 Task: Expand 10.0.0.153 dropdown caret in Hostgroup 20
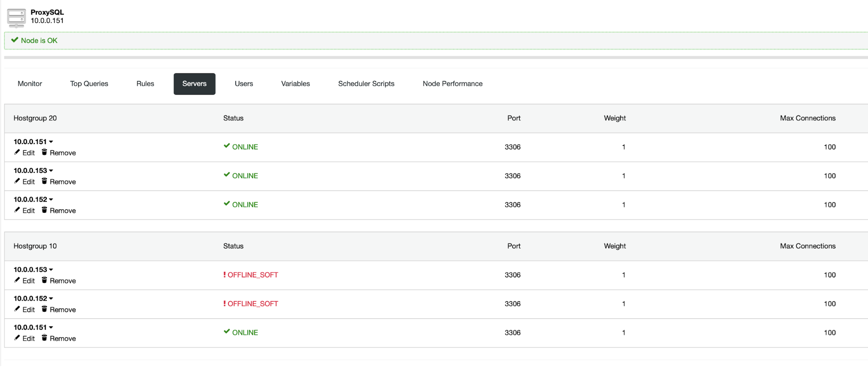[x=51, y=171]
